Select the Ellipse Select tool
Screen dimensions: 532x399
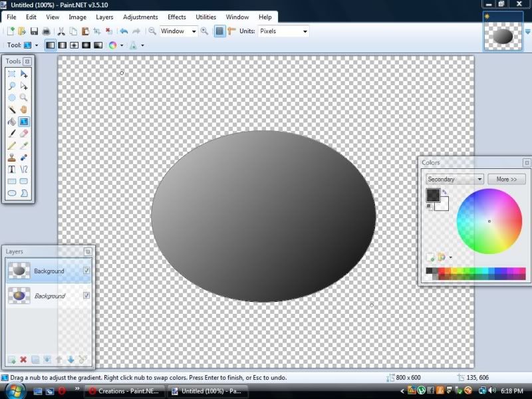tap(12, 97)
